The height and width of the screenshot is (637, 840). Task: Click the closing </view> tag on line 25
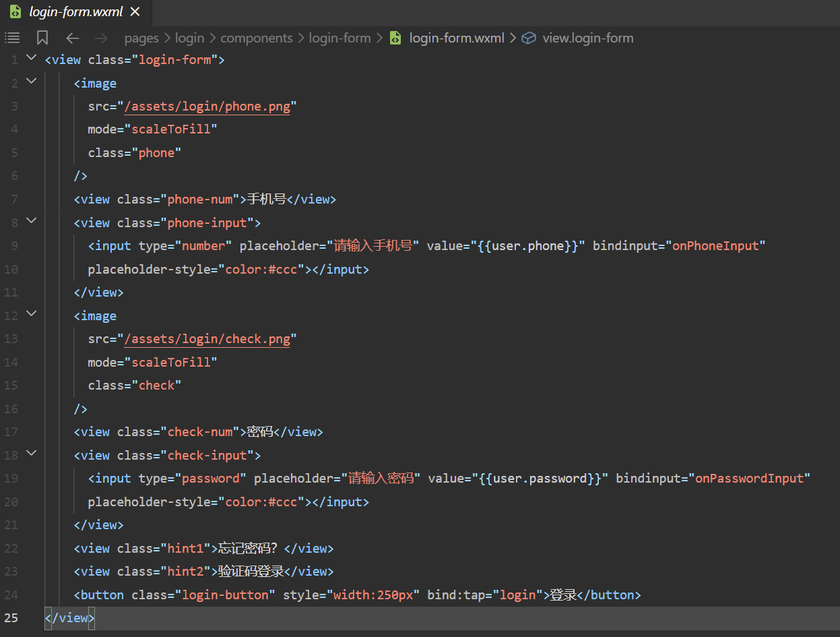70,618
